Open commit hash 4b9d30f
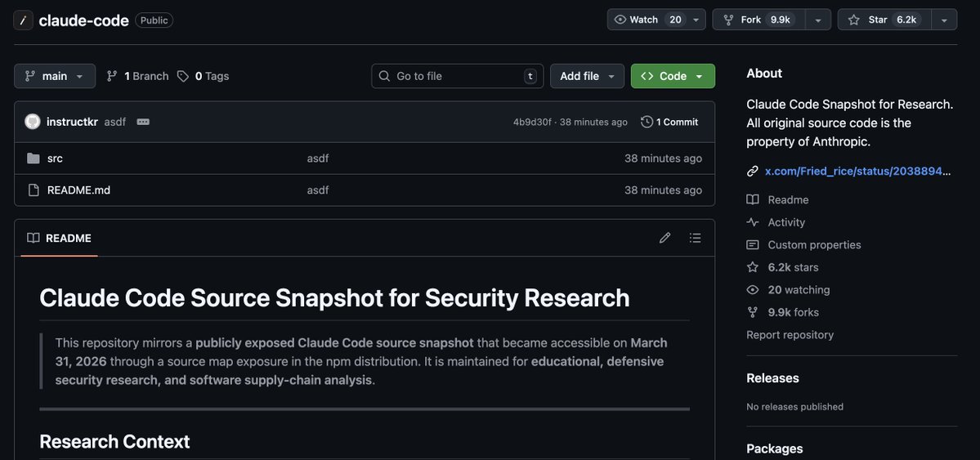The height and width of the screenshot is (460, 980). point(532,122)
